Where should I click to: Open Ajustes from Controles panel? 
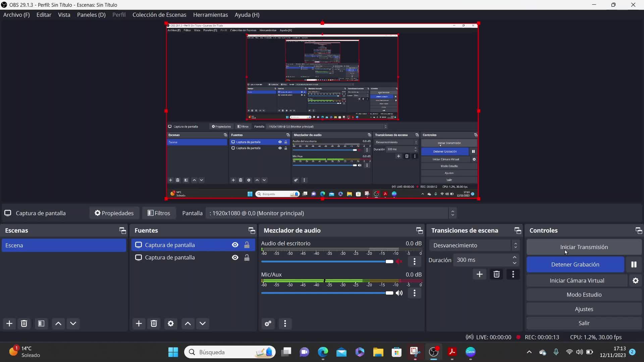click(x=584, y=309)
